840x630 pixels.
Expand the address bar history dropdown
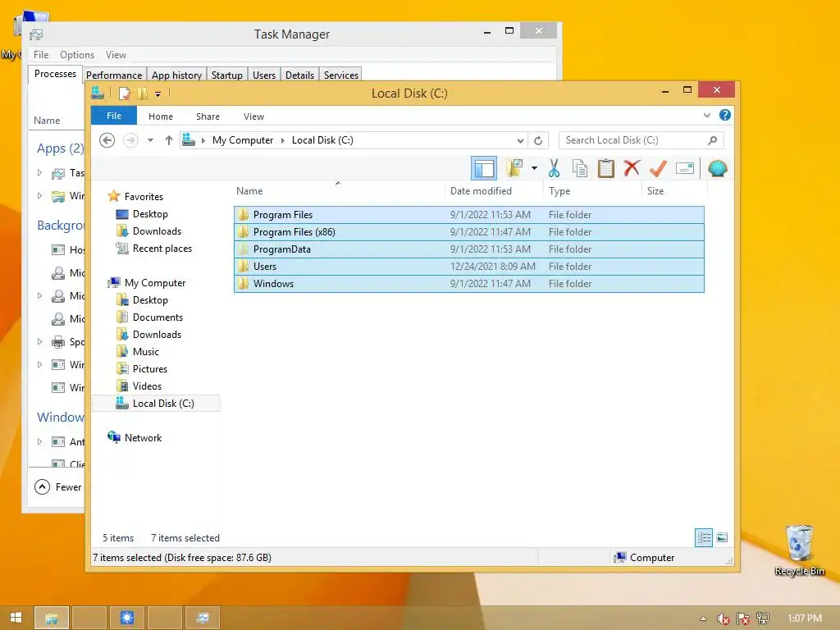(x=520, y=140)
